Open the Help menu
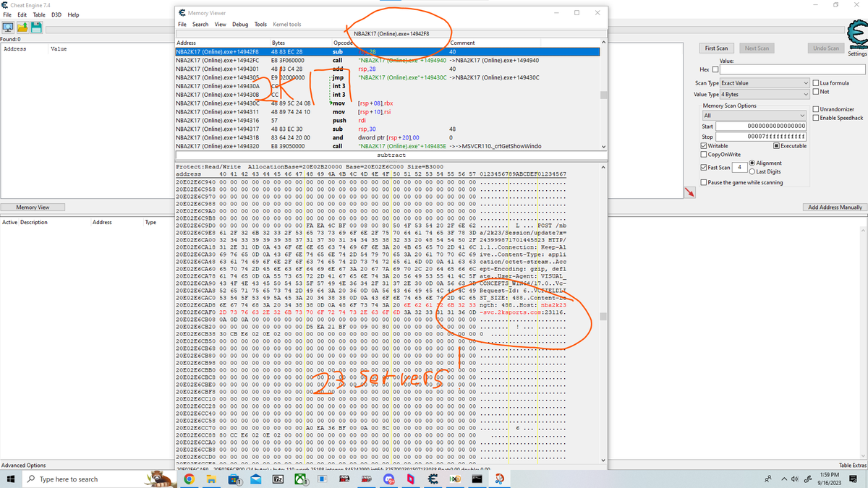This screenshot has width=868, height=488. click(x=73, y=14)
